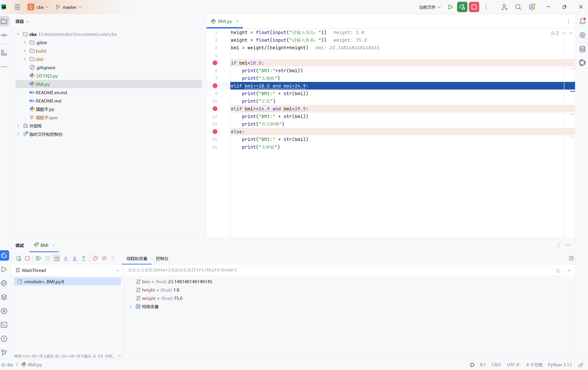Open the View Breakpoints red circles icon
This screenshot has width=588, height=370.
coord(95,258)
